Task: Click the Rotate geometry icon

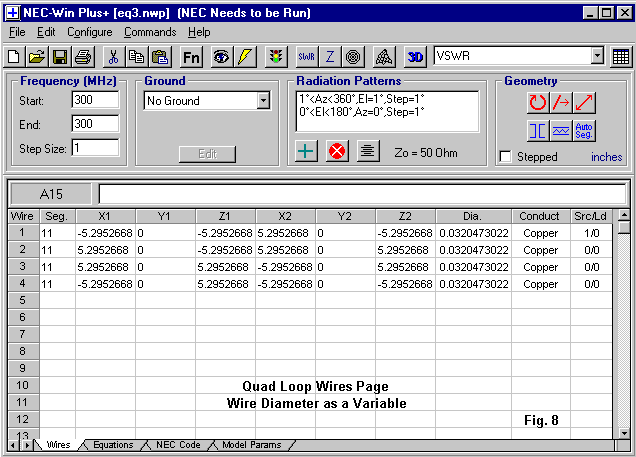Action: [x=538, y=101]
